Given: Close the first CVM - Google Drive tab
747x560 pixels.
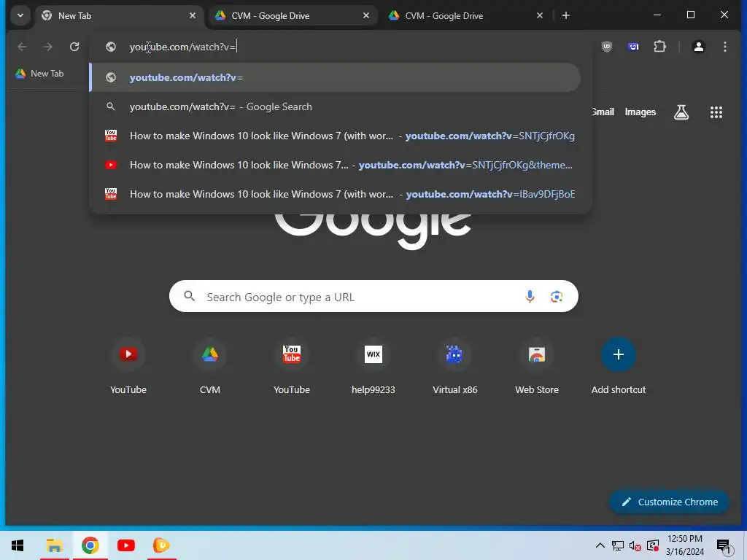Looking at the screenshot, I should point(366,16).
